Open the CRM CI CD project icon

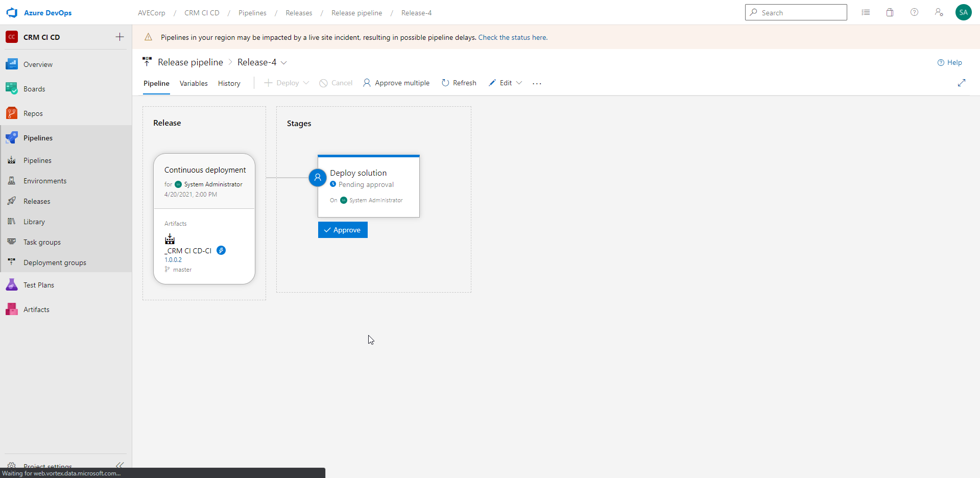(x=12, y=37)
